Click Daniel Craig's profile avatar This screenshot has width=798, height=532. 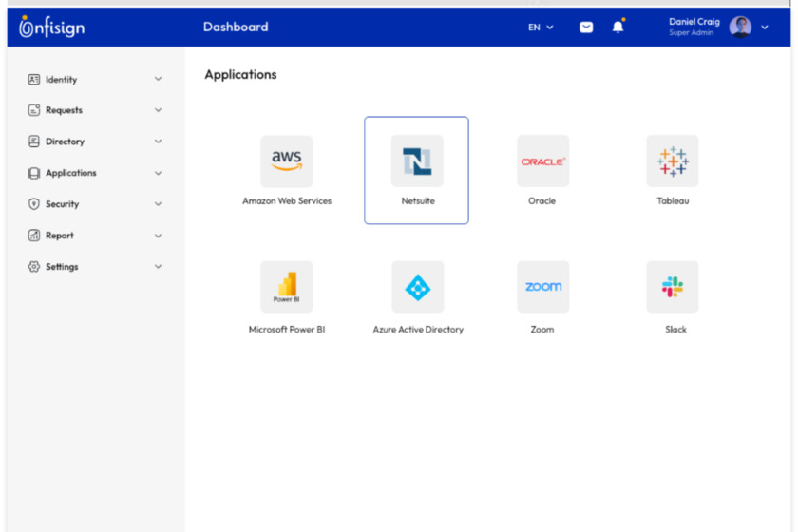[x=740, y=28]
